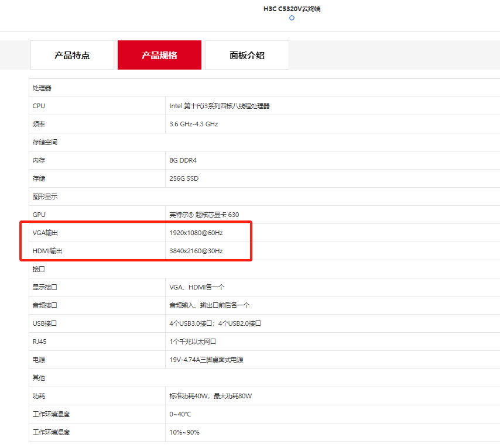Select the 工作环境温度 label cell

pyautogui.click(x=97, y=414)
